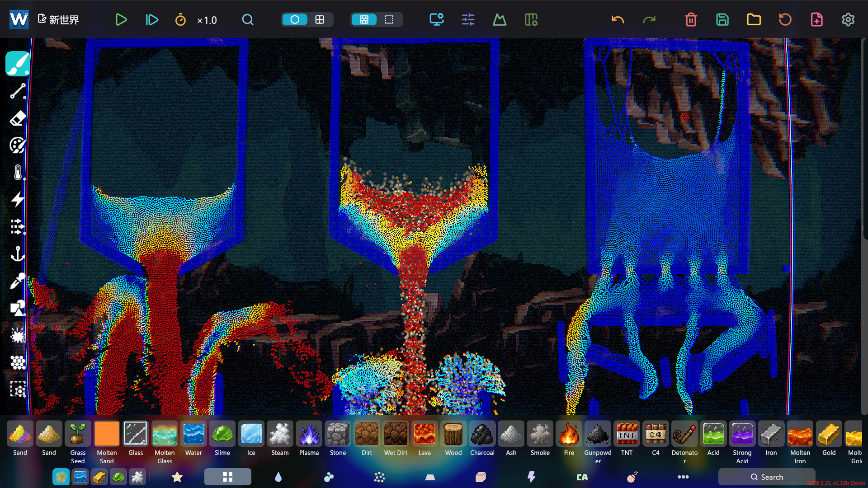Select the Eyedropper picker tool
Image resolution: width=868 pixels, height=488 pixels.
click(x=18, y=281)
